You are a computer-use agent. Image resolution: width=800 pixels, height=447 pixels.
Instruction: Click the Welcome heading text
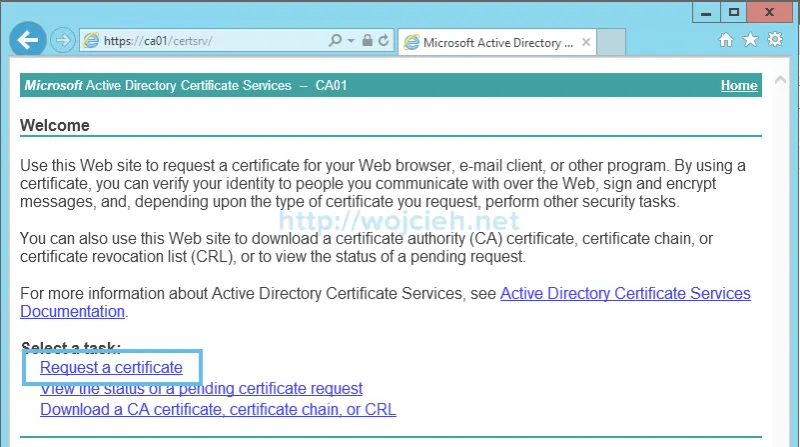click(55, 126)
